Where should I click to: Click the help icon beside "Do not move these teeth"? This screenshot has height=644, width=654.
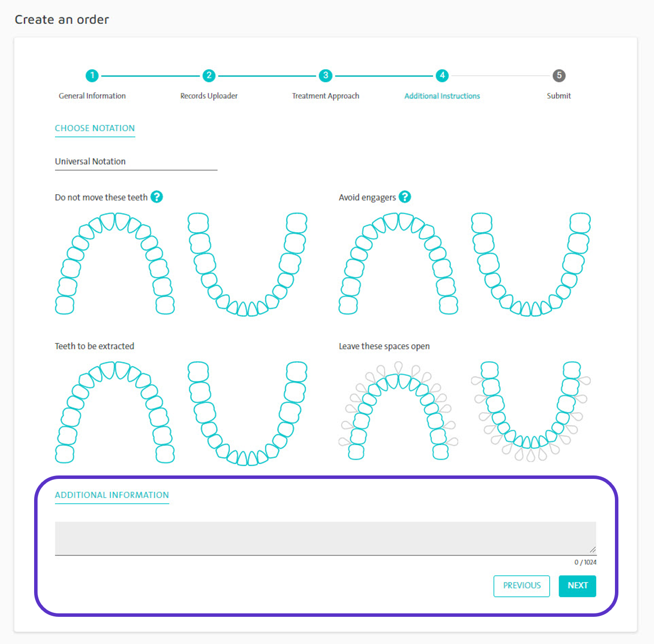tap(157, 197)
